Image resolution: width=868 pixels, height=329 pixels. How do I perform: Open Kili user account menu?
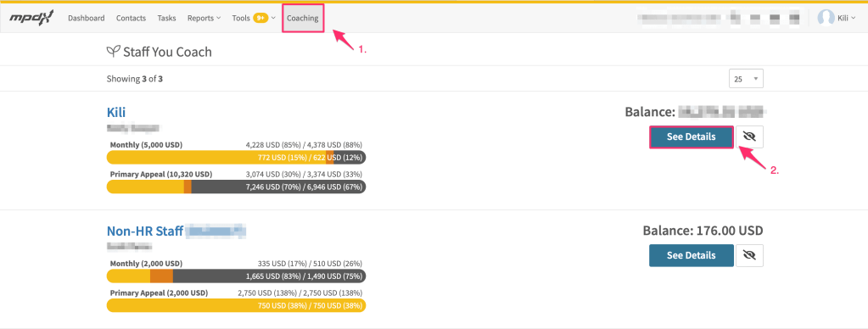tap(846, 19)
